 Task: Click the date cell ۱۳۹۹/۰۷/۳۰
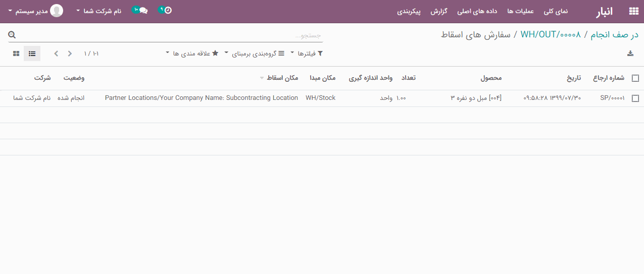click(x=552, y=98)
